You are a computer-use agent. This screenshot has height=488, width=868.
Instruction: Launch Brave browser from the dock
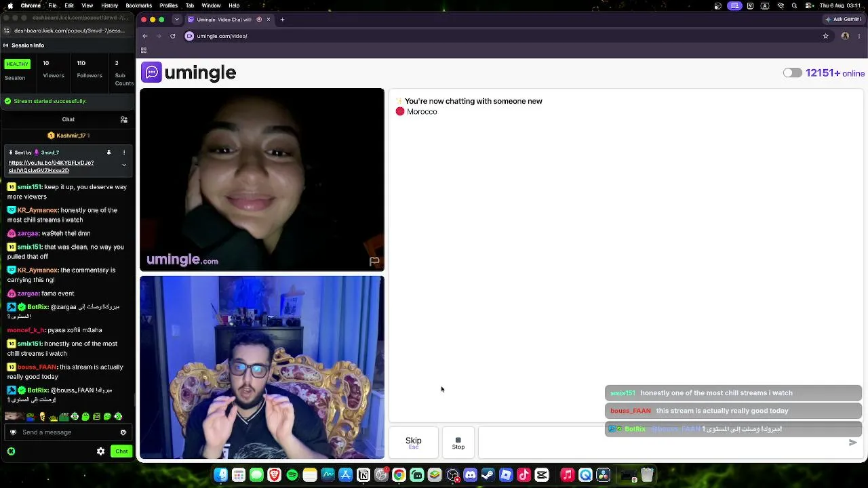pos(274,475)
